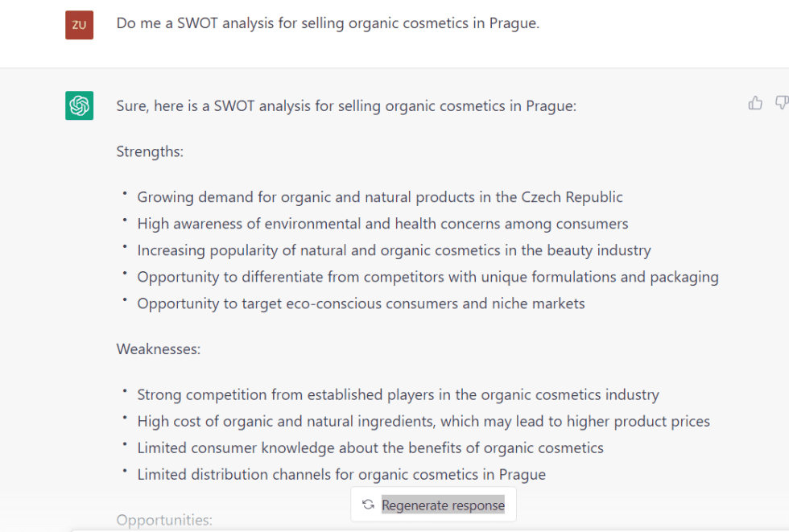The width and height of the screenshot is (789, 532).
Task: Click the 'Strengths:' heading
Action: [150, 152]
